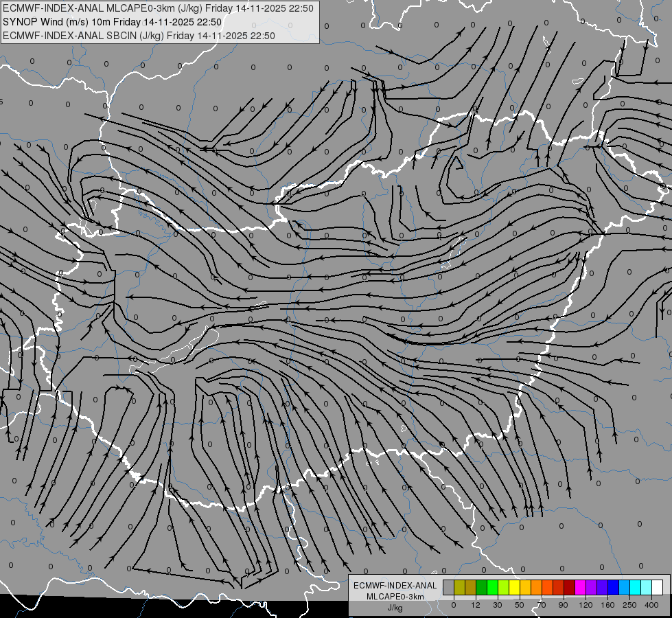Select the purple swatch next to magenta
The width and height of the screenshot is (672, 618).
coord(592,587)
